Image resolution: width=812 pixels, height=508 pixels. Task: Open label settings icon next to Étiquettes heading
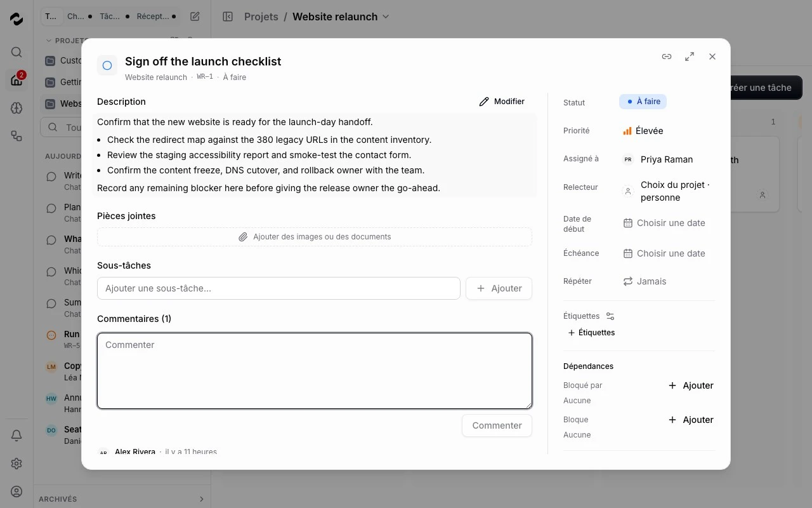point(610,316)
